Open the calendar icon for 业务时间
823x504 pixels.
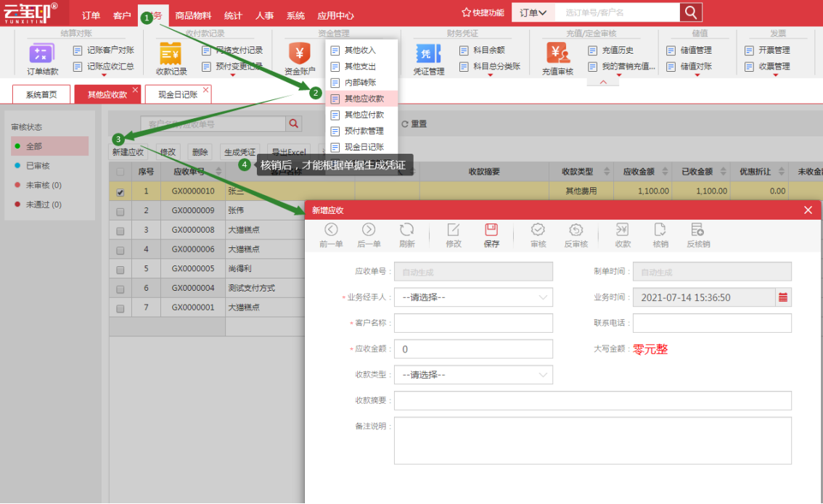(x=783, y=297)
